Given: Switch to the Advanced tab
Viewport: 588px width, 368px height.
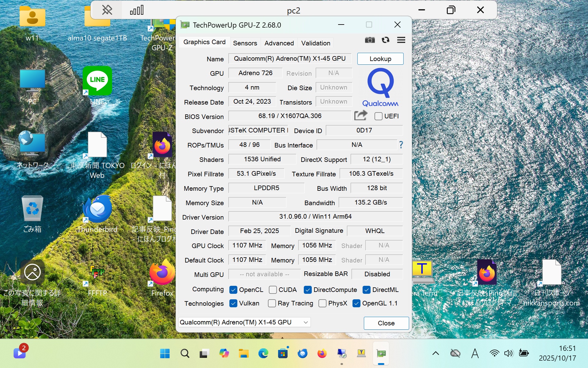Looking at the screenshot, I should pyautogui.click(x=279, y=43).
